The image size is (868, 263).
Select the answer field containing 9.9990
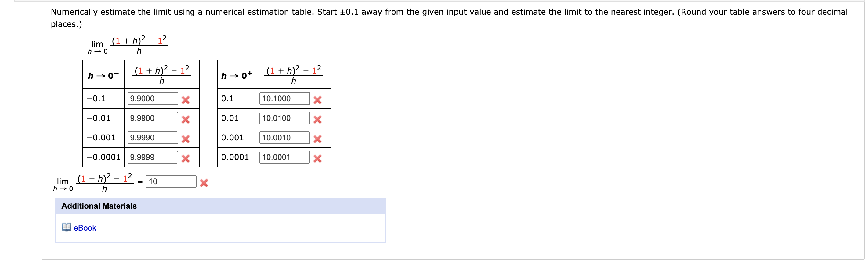click(153, 138)
